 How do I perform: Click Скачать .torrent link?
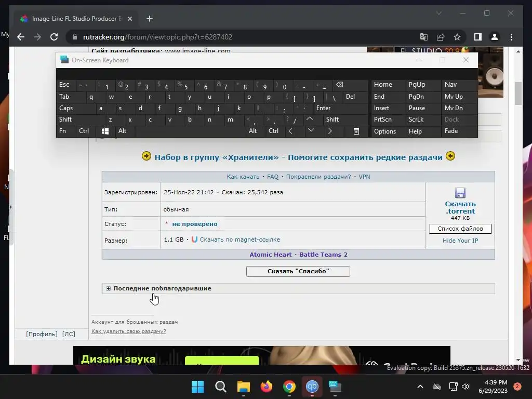click(460, 207)
